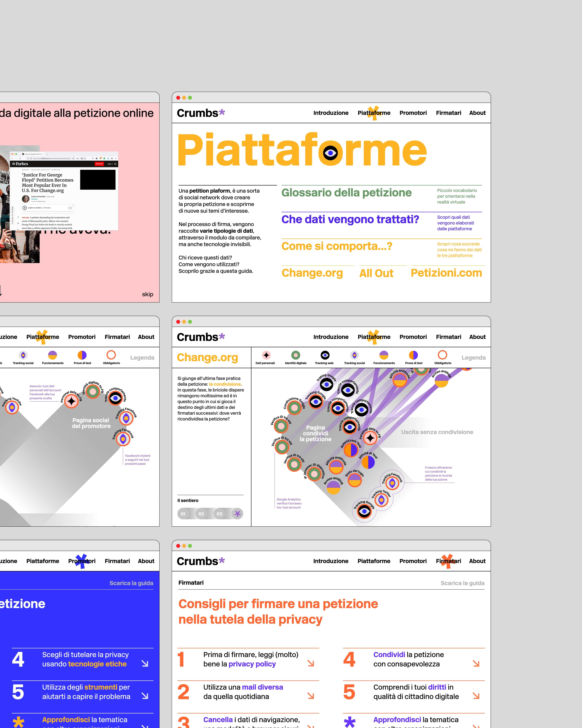
Task: Click Change.org link on Piattaforme page
Action: click(312, 273)
